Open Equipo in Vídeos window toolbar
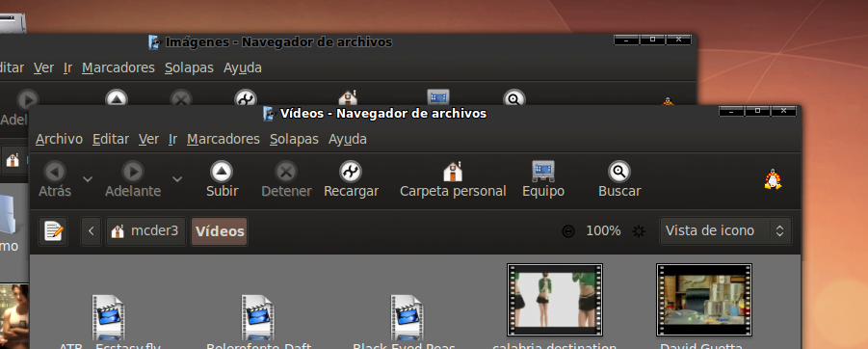868x349 pixels. coord(543,179)
